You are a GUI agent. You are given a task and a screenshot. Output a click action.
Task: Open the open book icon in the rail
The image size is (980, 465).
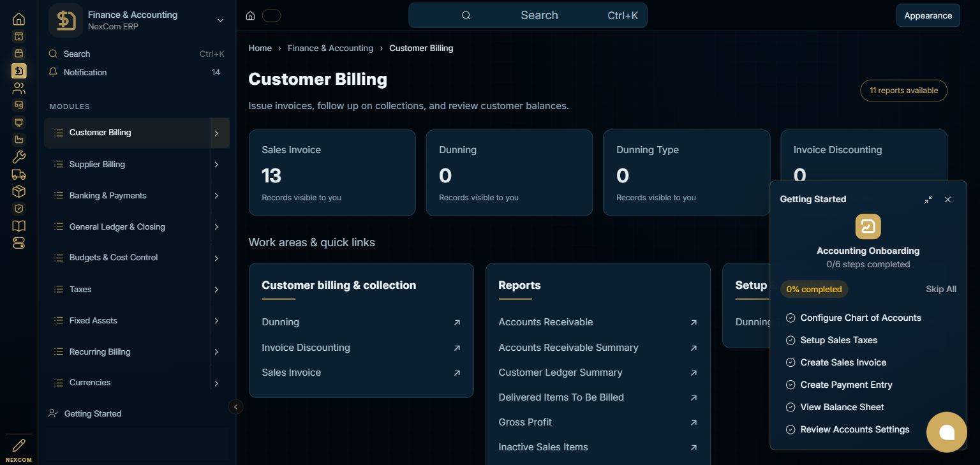pos(19,226)
